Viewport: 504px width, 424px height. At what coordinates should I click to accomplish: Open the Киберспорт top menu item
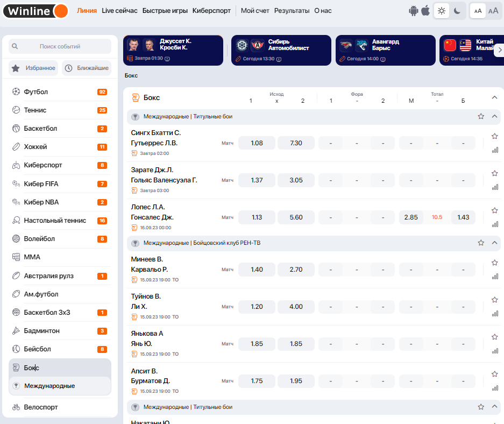pyautogui.click(x=211, y=11)
